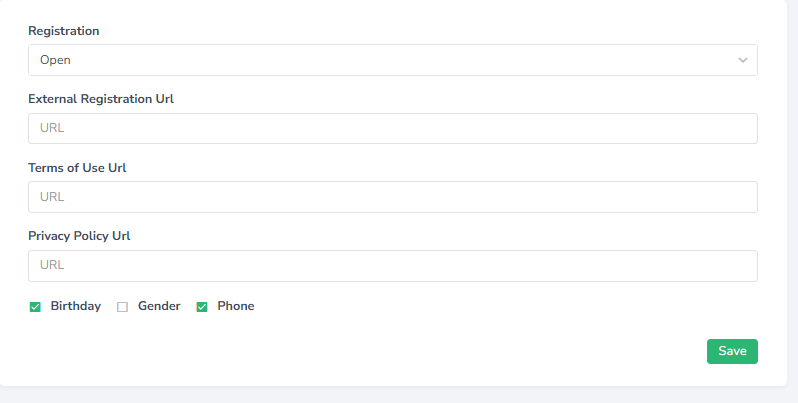Open the Registration dropdown showing Open
Viewport: 798px width, 403px height.
(392, 60)
